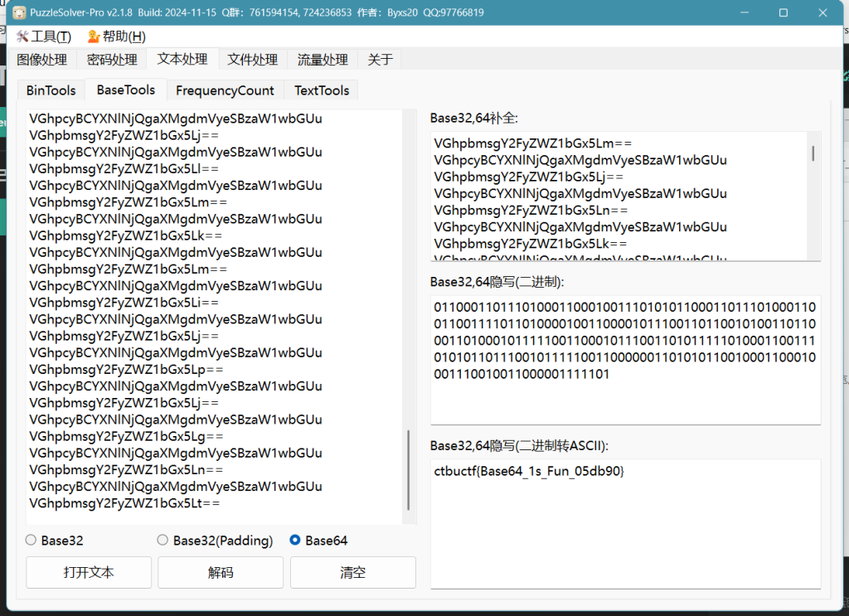This screenshot has height=616, width=849.
Task: Open the 文件处理 tab
Action: click(x=253, y=60)
